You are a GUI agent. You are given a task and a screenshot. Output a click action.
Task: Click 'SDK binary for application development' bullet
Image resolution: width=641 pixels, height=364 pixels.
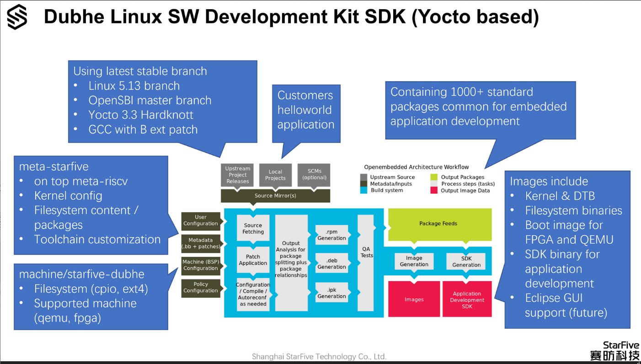coord(562,269)
